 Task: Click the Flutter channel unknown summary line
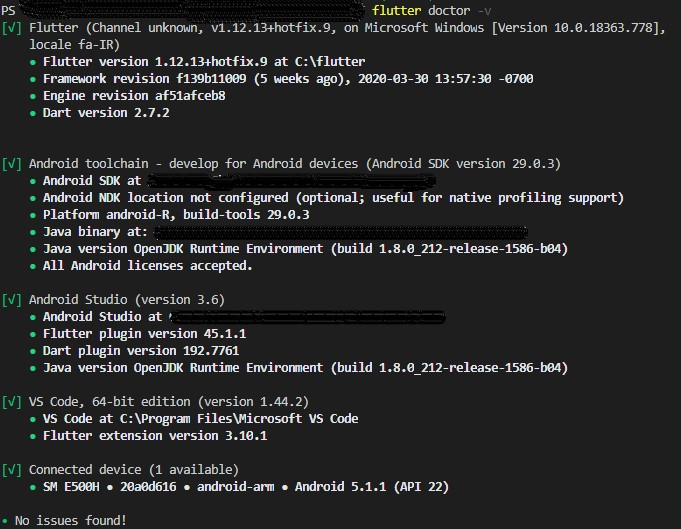347,28
